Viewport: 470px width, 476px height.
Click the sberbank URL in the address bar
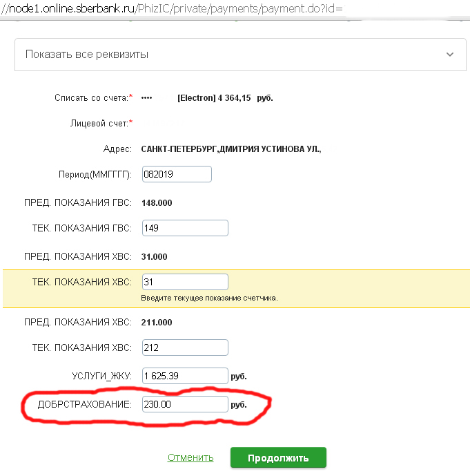click(x=171, y=8)
